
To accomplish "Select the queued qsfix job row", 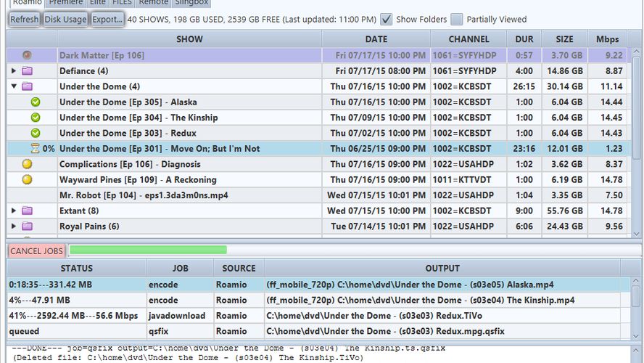I will point(318,331).
